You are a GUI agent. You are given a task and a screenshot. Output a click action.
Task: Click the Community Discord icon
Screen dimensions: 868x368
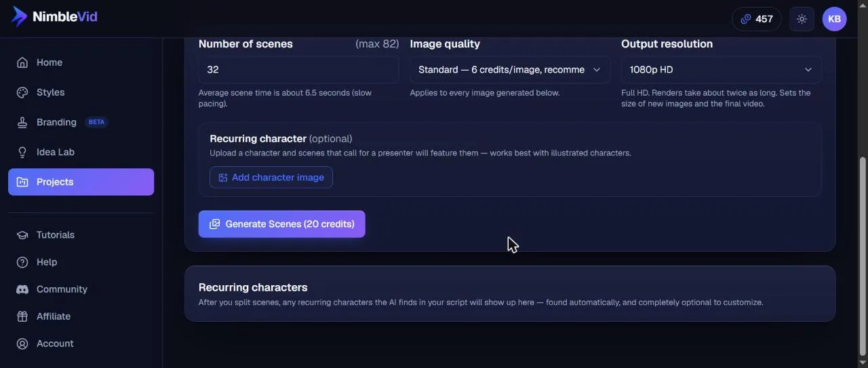coord(22,289)
